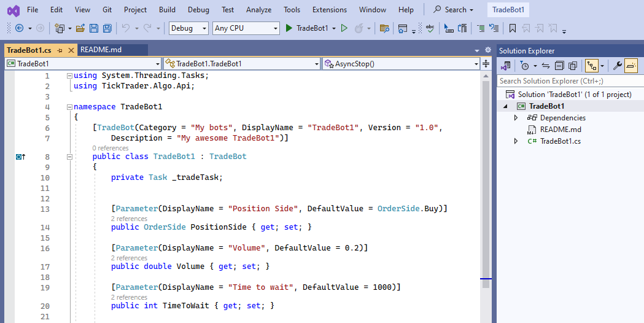Start without debugging using outlined play icon
644x323 pixels.
pos(344,28)
